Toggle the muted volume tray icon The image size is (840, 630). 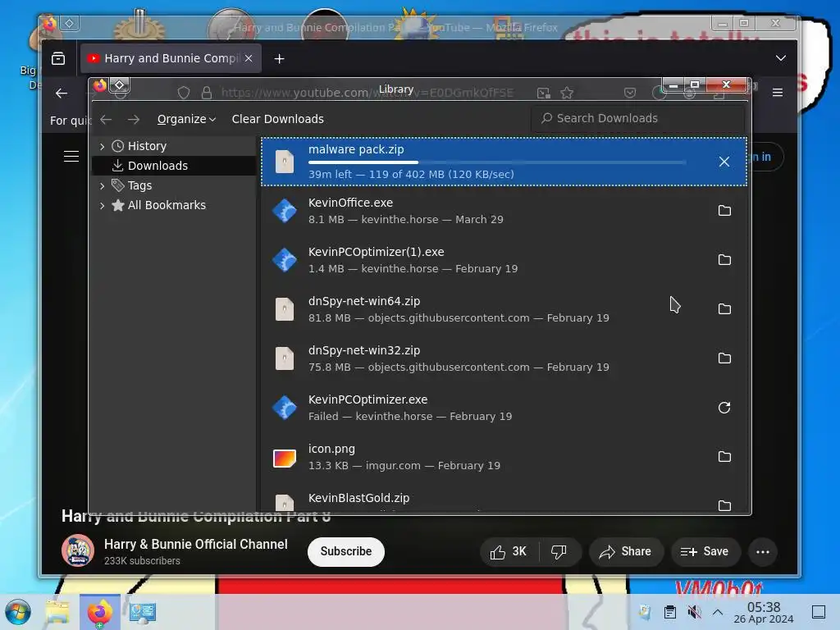(694, 612)
